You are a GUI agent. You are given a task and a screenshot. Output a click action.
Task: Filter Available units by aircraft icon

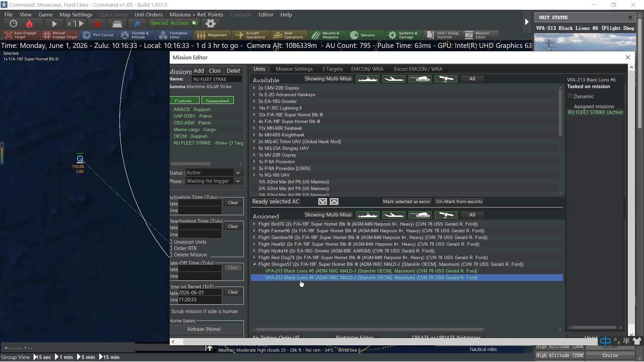click(x=394, y=79)
